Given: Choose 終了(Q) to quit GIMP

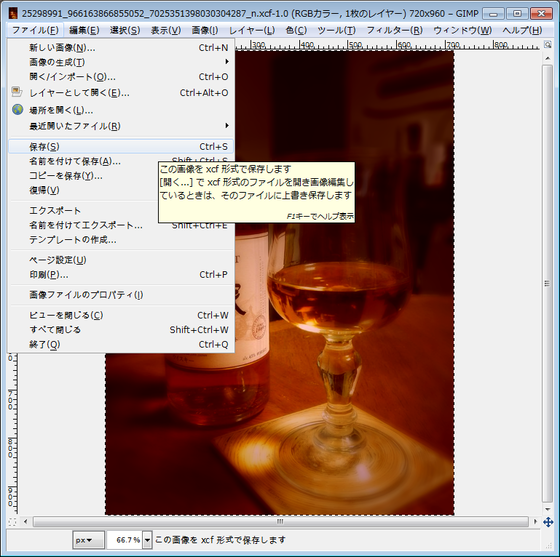Looking at the screenshot, I should pos(121,345).
